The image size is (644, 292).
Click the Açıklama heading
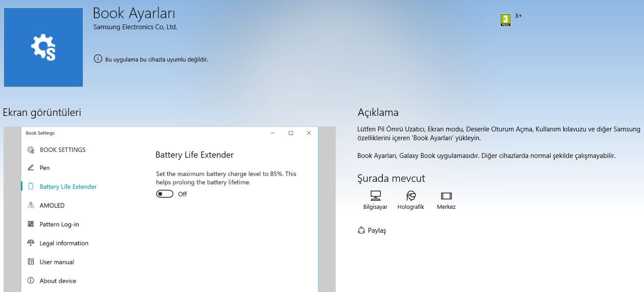[x=378, y=112]
